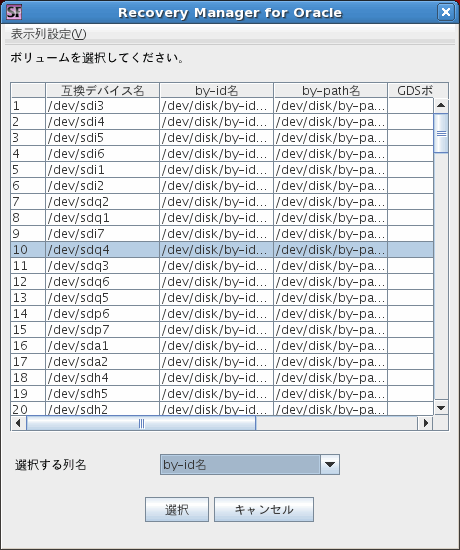Click the 互換デバイス名 column header
This screenshot has height=550, width=460.
click(102, 90)
